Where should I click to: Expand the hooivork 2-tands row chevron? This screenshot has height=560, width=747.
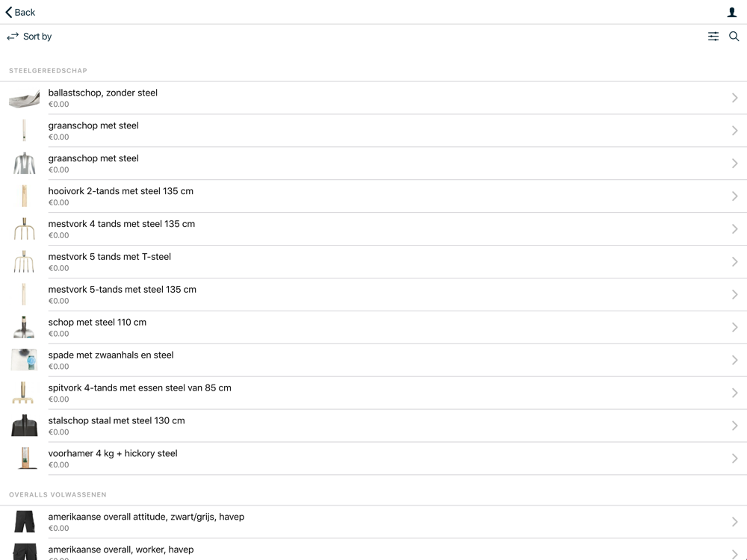734,196
